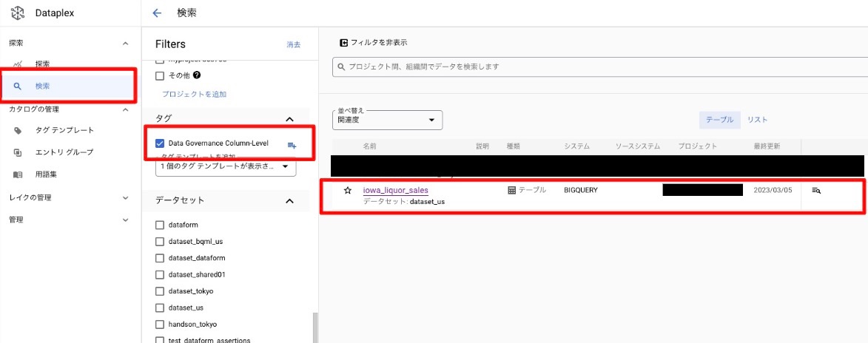Select the 検索 search menu item
This screenshot has width=868, height=343.
click(x=70, y=86)
